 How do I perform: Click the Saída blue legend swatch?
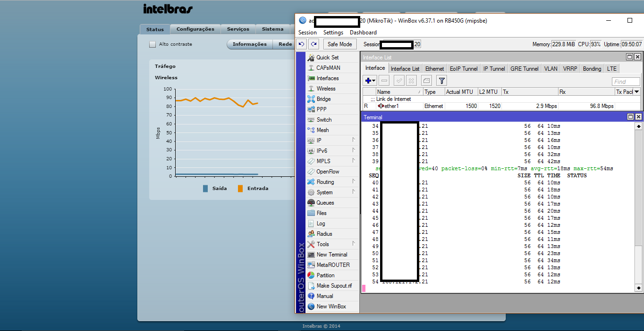coord(205,189)
